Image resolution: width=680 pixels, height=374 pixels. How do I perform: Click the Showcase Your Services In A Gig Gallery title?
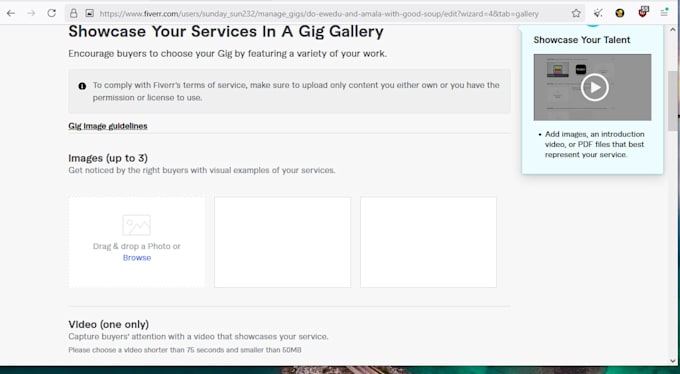(226, 32)
